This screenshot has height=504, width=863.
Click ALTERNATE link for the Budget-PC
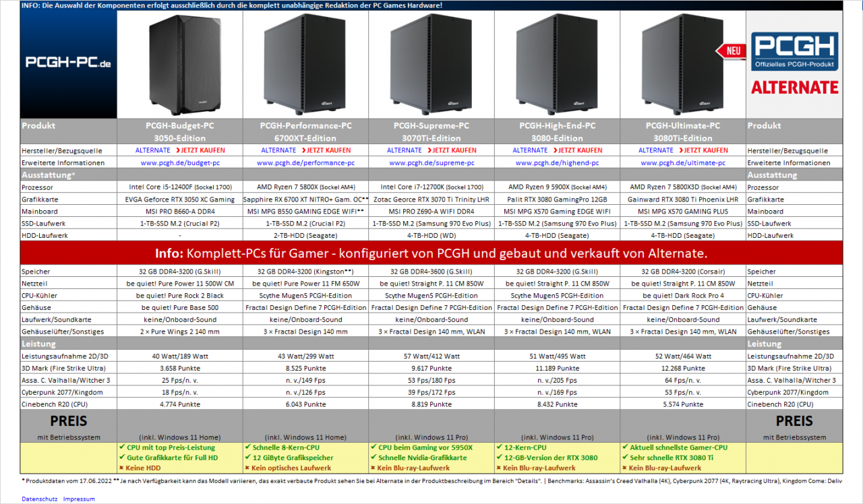153,150
